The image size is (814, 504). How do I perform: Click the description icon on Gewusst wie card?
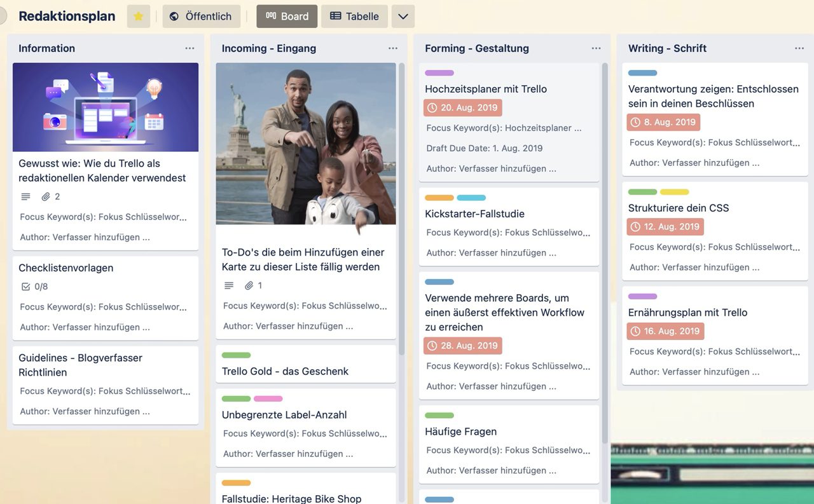pyautogui.click(x=25, y=196)
